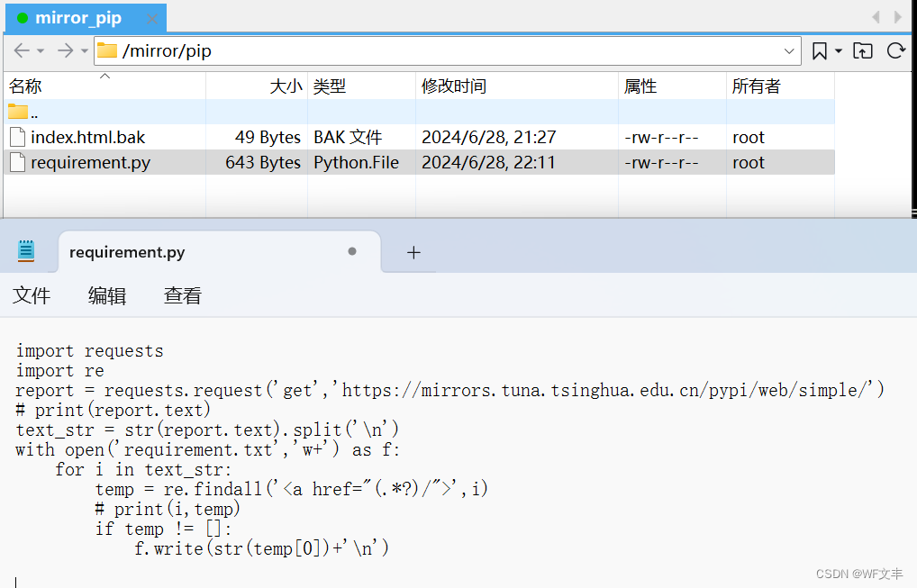The height and width of the screenshot is (588, 917).
Task: Open the 查看 menu
Action: coord(183,295)
